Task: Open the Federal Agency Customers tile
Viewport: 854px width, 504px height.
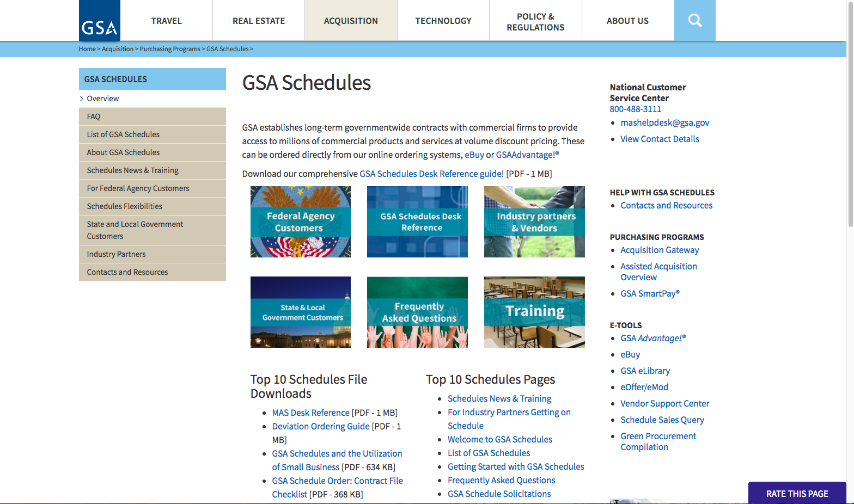Action: (301, 222)
